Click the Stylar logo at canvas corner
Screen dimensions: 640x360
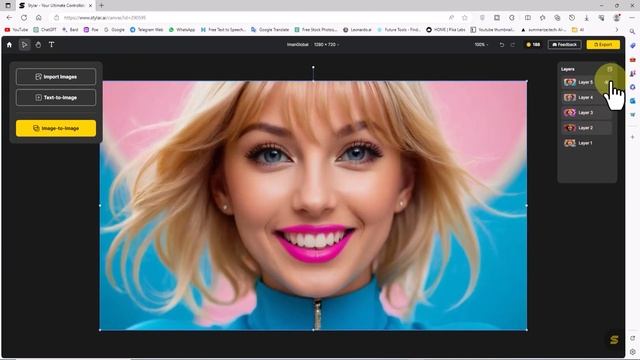click(614, 340)
